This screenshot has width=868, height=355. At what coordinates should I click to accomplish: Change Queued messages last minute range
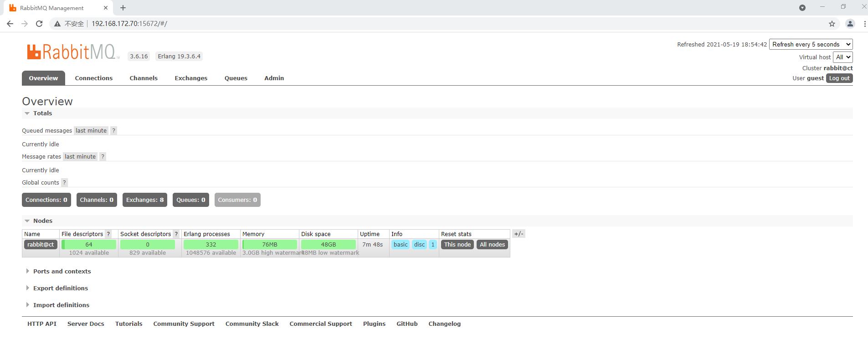tap(91, 130)
